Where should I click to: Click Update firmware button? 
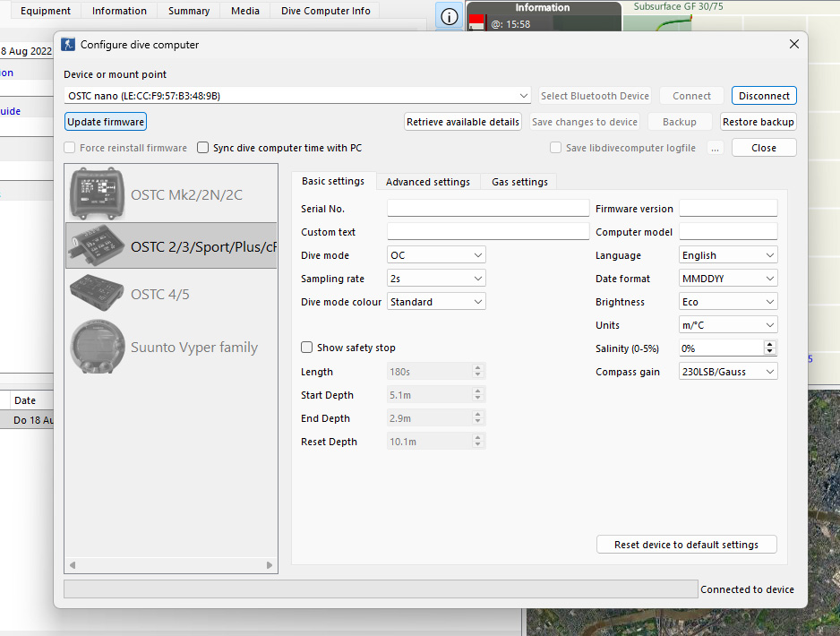[x=106, y=122]
